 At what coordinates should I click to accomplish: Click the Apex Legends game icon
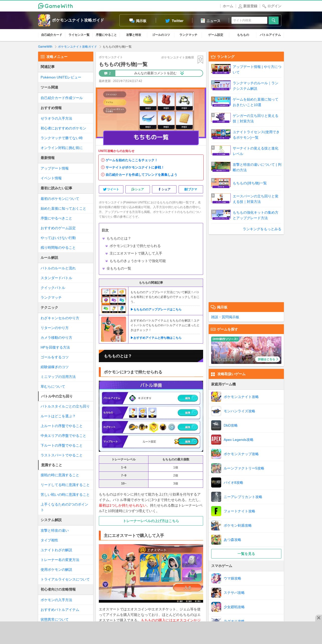point(216,440)
